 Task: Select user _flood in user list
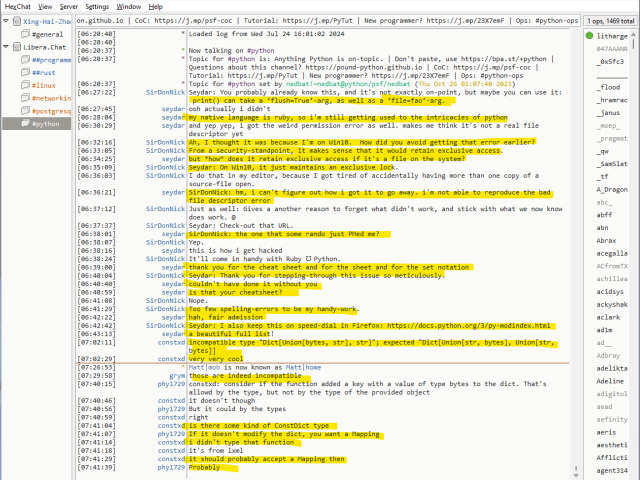(x=608, y=87)
